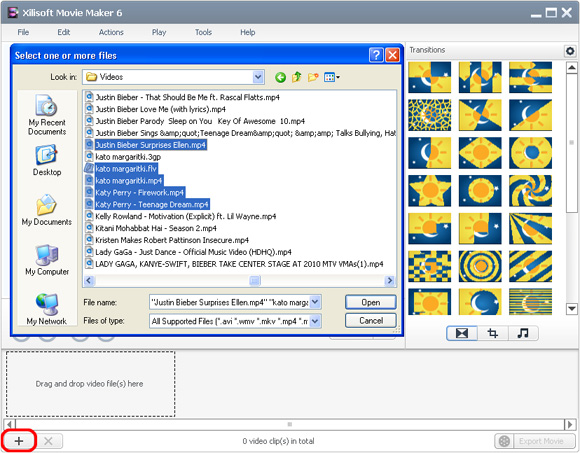Switch to the transitions tab icon
Screen dimensions: 580x453
point(462,333)
